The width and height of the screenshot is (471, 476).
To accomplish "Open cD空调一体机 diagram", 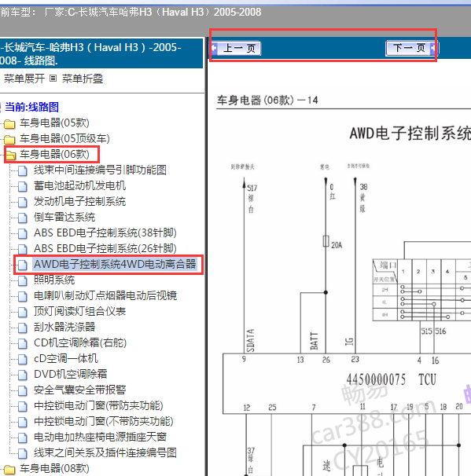I will point(65,358).
